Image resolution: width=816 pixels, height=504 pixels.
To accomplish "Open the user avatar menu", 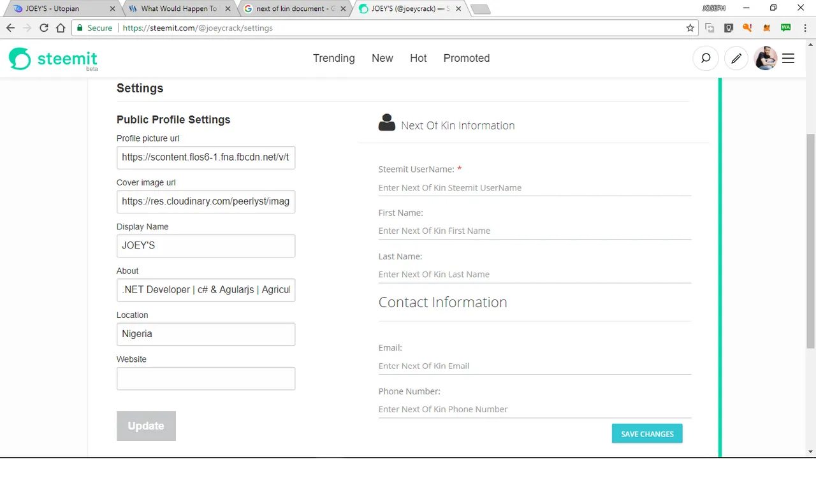I will pos(765,58).
